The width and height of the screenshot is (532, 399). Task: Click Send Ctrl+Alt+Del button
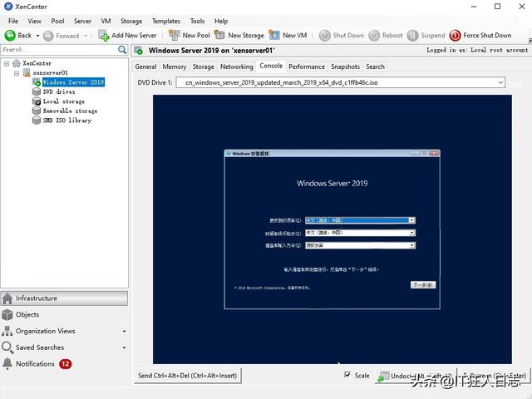click(x=187, y=376)
